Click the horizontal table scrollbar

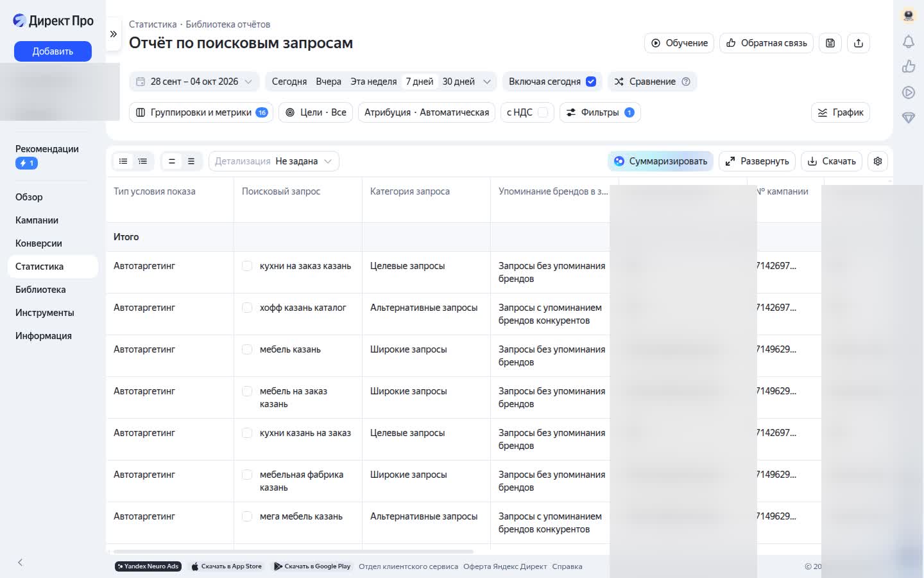click(293, 552)
